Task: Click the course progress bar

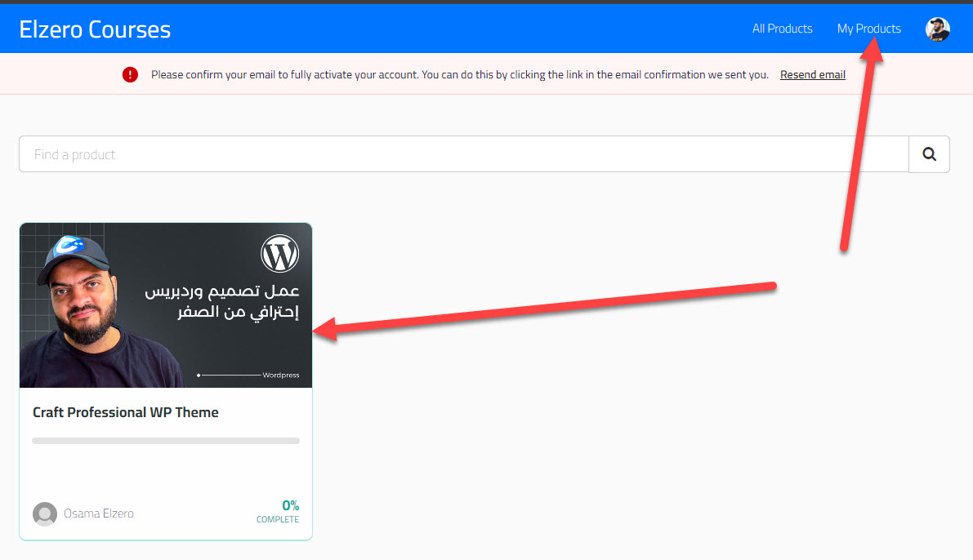Action: 166,441
